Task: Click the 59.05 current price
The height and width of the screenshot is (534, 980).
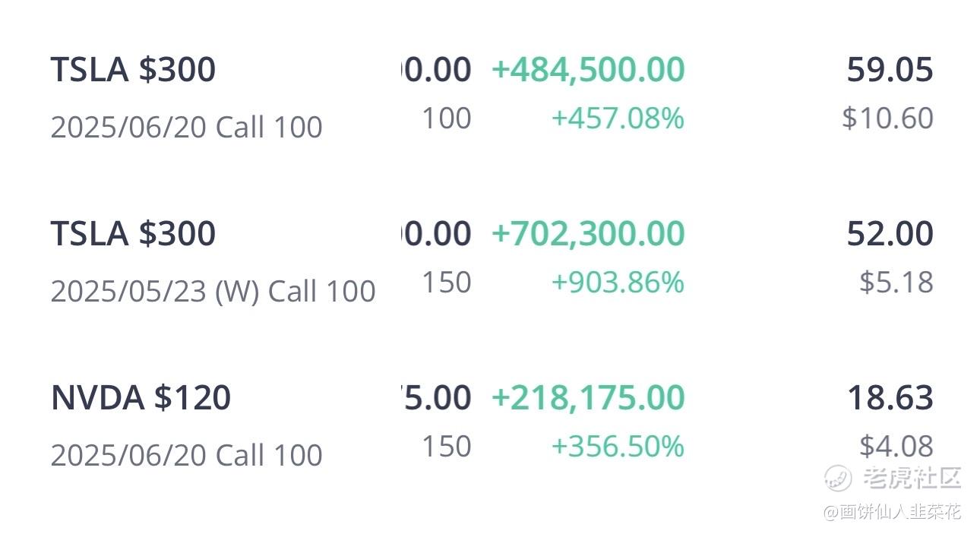Action: click(890, 70)
